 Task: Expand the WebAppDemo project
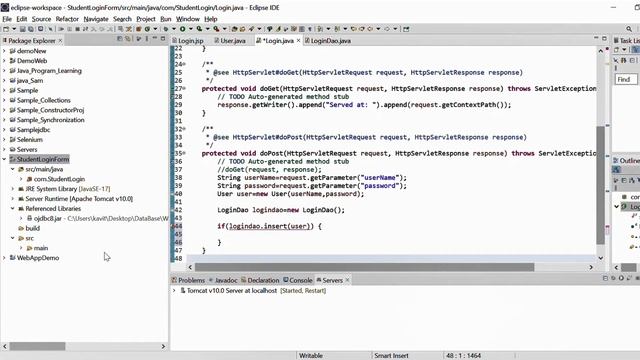pos(4,258)
